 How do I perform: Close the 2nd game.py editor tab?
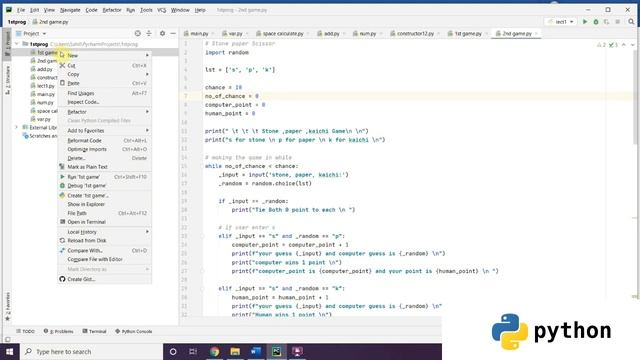pos(536,33)
